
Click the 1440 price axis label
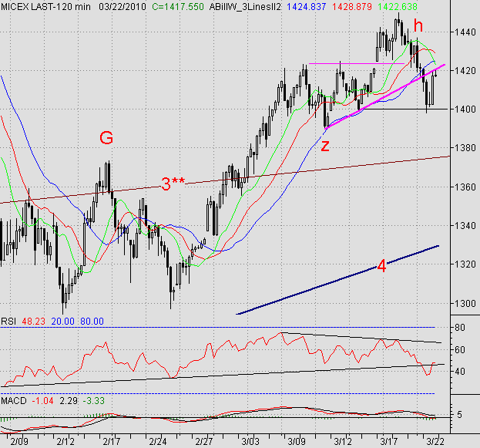click(465, 32)
